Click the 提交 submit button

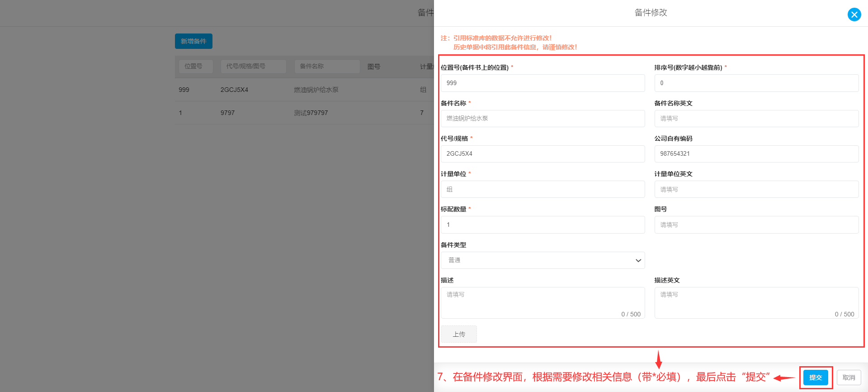(816, 378)
